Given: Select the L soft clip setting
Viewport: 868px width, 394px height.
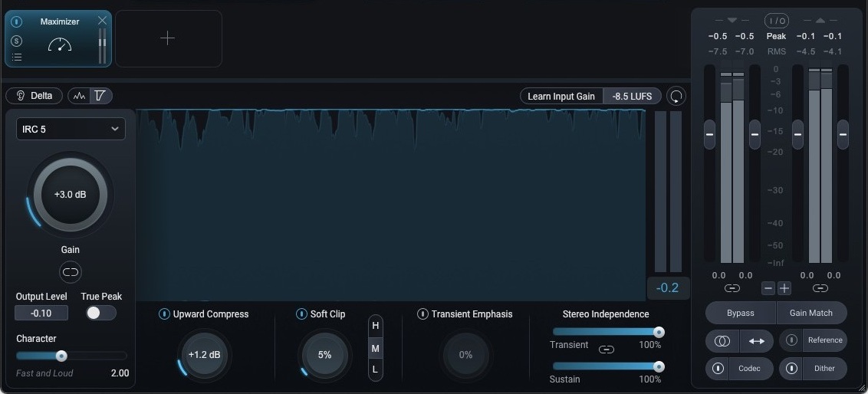Looking at the screenshot, I should click(x=375, y=369).
